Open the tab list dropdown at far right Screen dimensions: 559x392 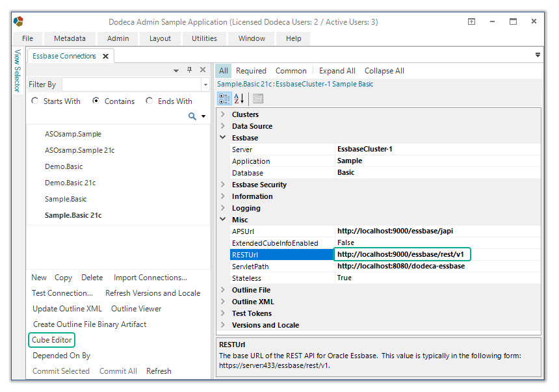pyautogui.click(x=538, y=55)
